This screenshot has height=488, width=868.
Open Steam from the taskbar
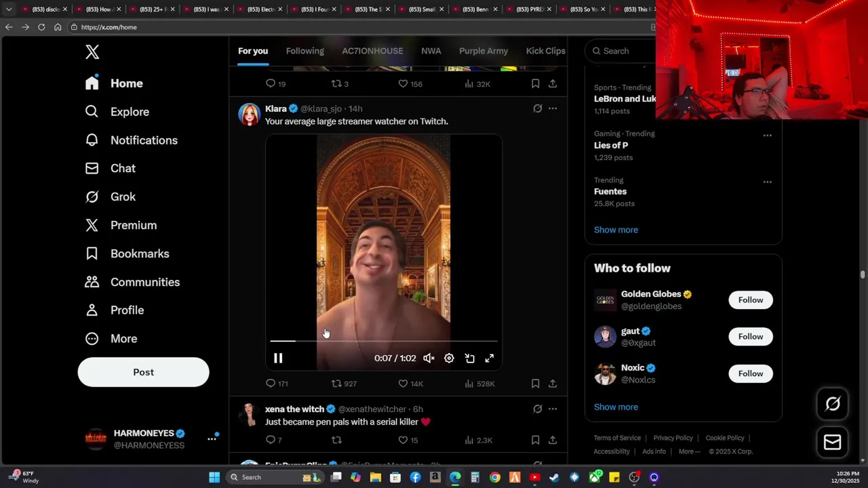(555, 477)
